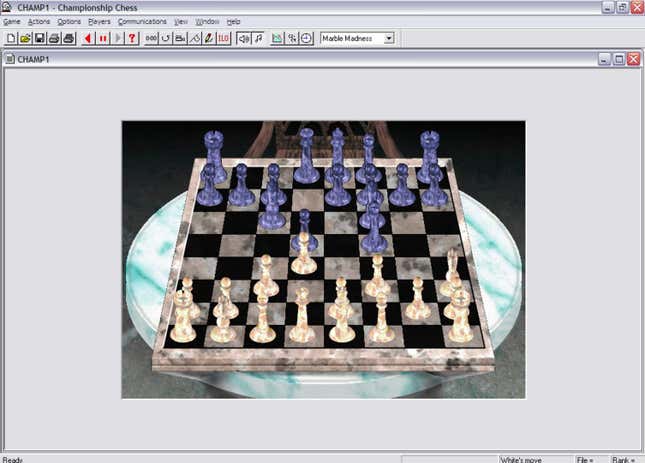Maximize the inner CHAMP1 window
This screenshot has height=463, width=645.
(x=619, y=59)
